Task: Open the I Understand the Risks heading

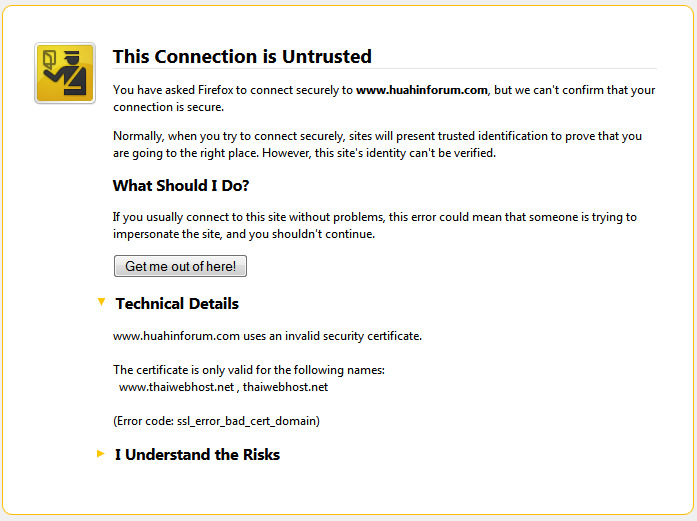Action: pos(197,455)
